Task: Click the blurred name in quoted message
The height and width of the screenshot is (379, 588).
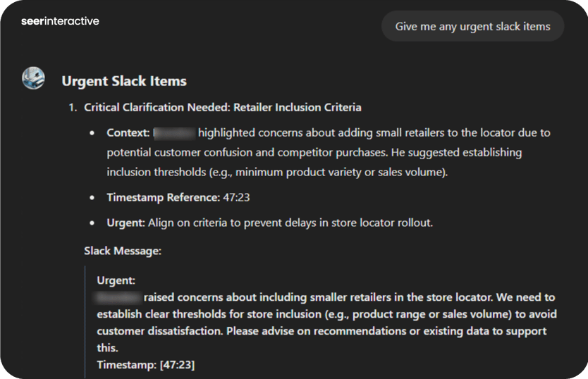Action: click(x=119, y=297)
